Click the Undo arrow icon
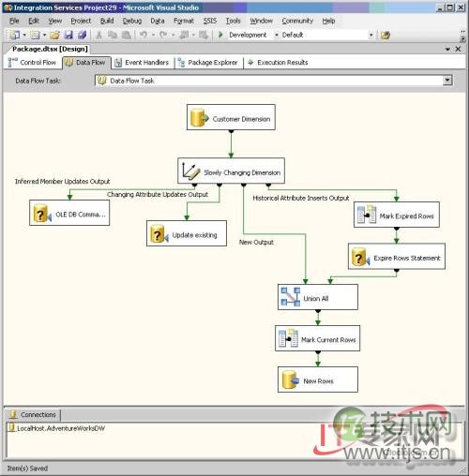469x476 pixels. tap(144, 35)
